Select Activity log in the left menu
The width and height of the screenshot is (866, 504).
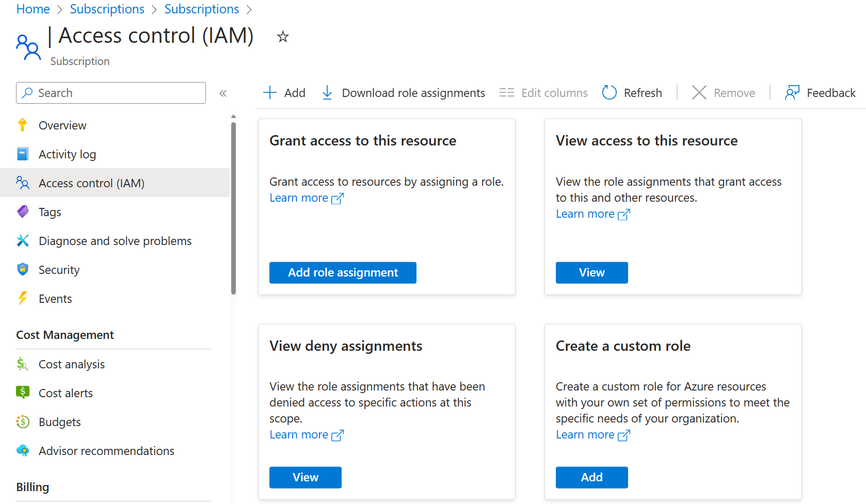[x=67, y=154]
